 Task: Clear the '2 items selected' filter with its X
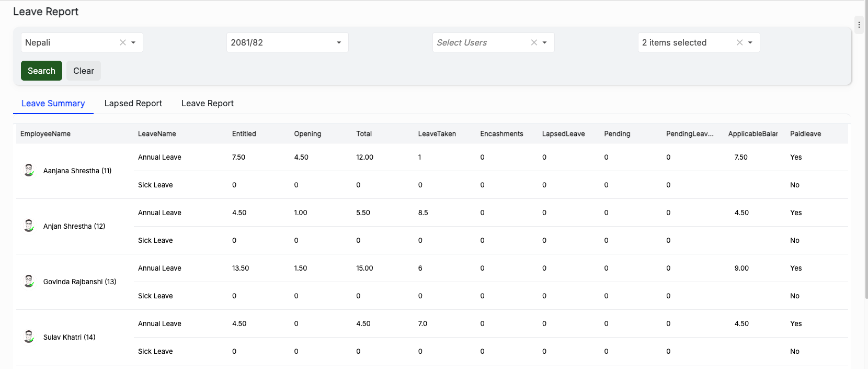point(739,42)
